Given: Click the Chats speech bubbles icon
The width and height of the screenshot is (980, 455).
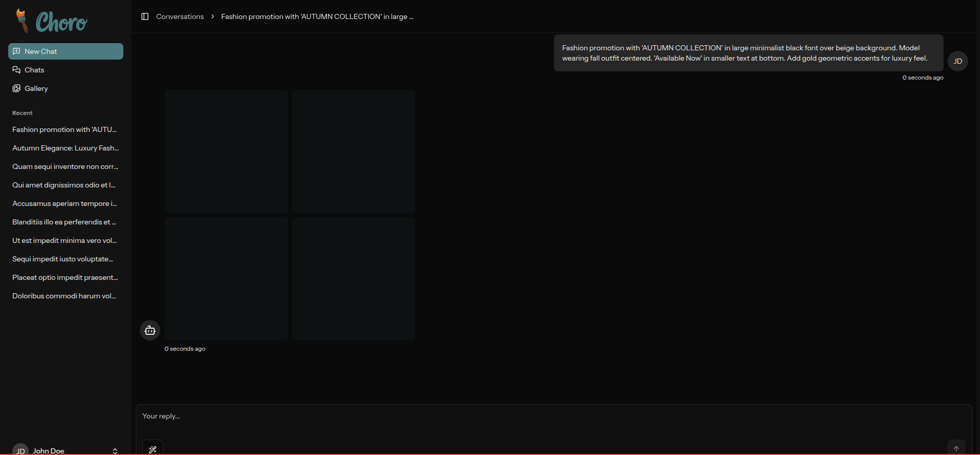Looking at the screenshot, I should click(x=16, y=70).
